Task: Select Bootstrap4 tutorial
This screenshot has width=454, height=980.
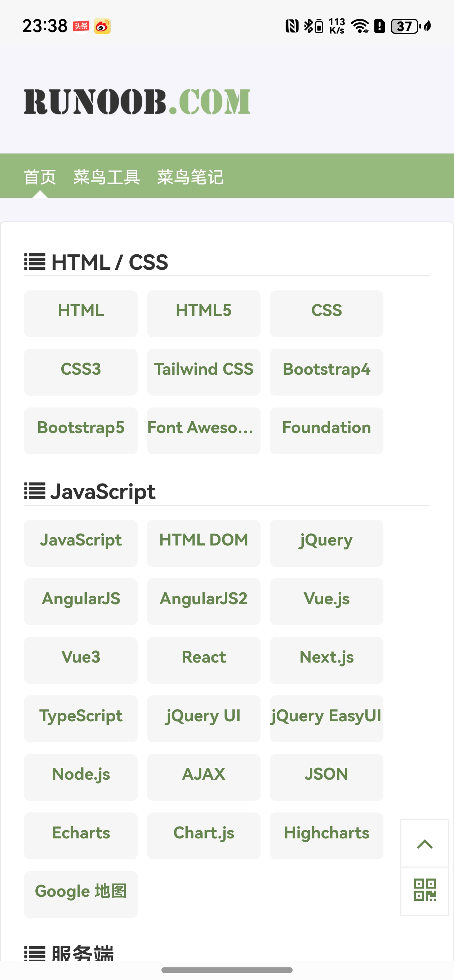Action: [326, 372]
